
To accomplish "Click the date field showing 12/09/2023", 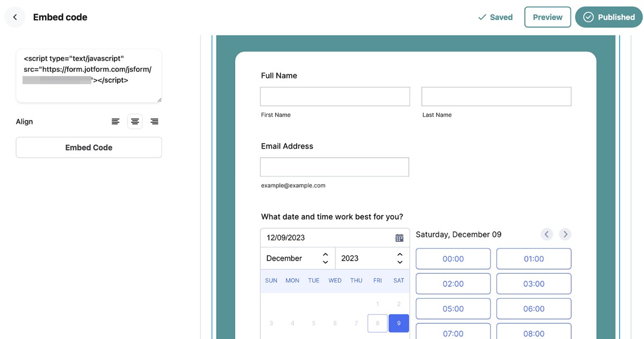I will pos(335,238).
